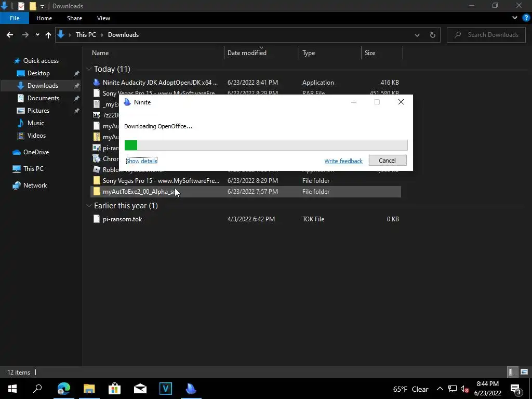Viewport: 532px width, 399px height.
Task: Open Music in the navigation pane
Action: (x=35, y=123)
